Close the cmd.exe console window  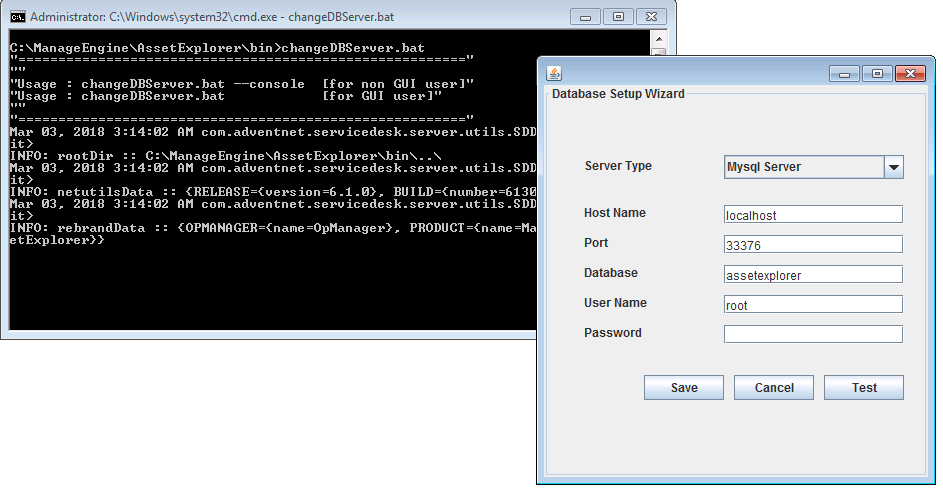[x=651, y=16]
